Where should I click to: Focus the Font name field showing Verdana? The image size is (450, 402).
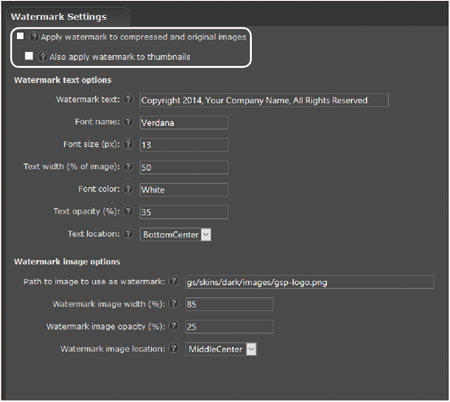[x=184, y=123]
